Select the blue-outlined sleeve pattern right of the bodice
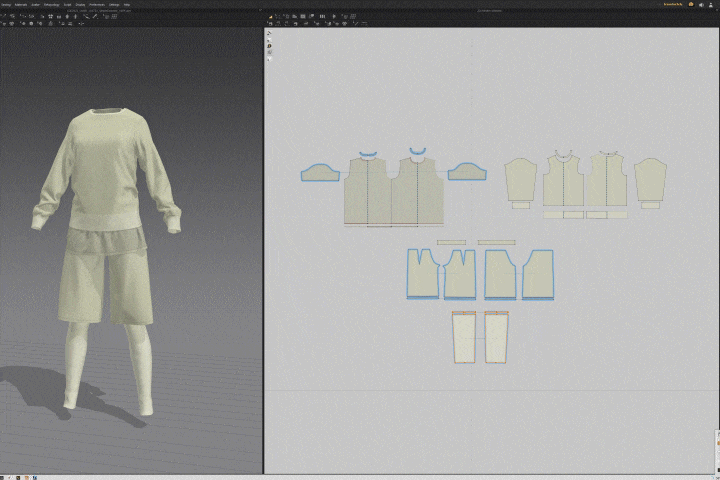 467,172
